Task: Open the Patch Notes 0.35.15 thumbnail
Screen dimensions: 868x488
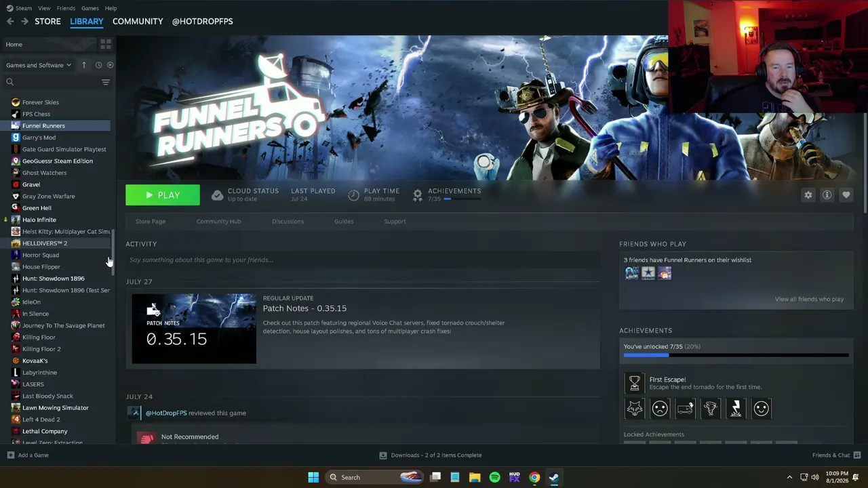Action: (194, 329)
